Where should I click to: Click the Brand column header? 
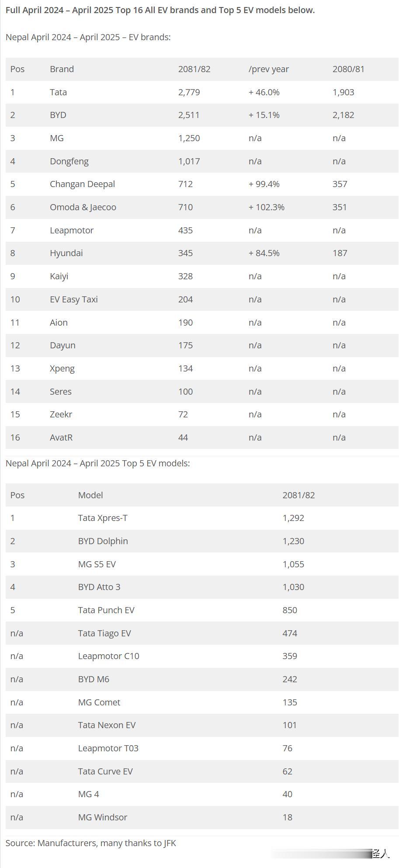[62, 69]
